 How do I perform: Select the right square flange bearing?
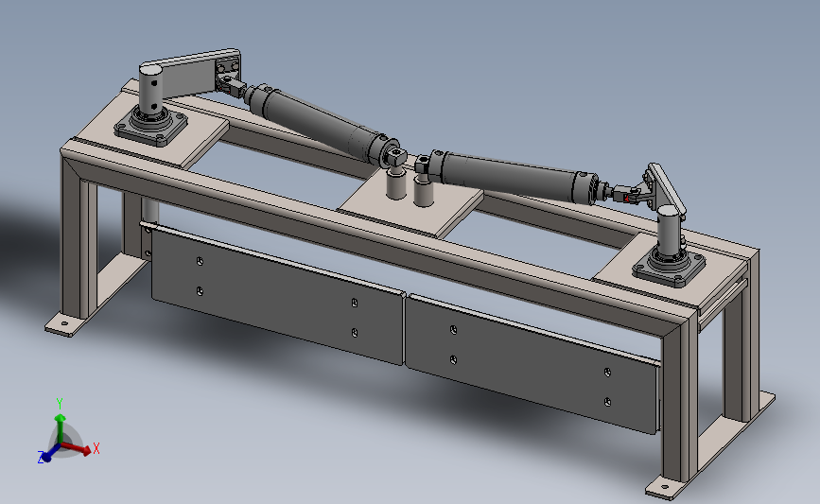coord(669,269)
